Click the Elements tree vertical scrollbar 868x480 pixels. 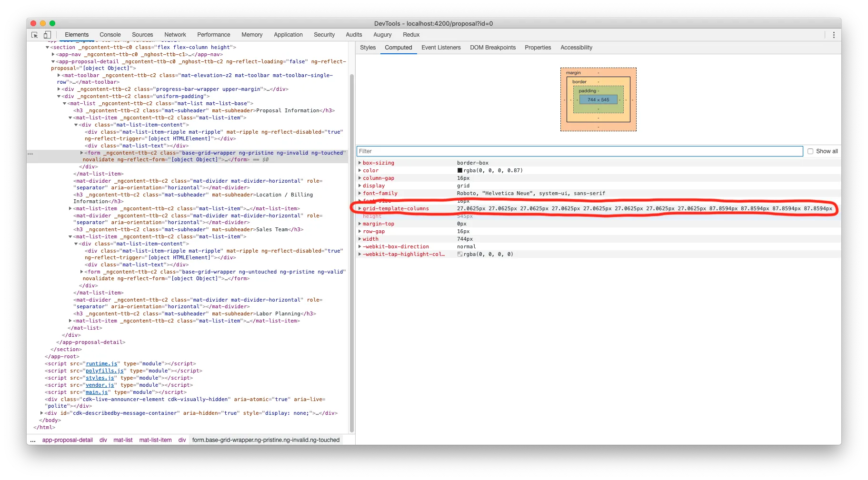(352, 252)
